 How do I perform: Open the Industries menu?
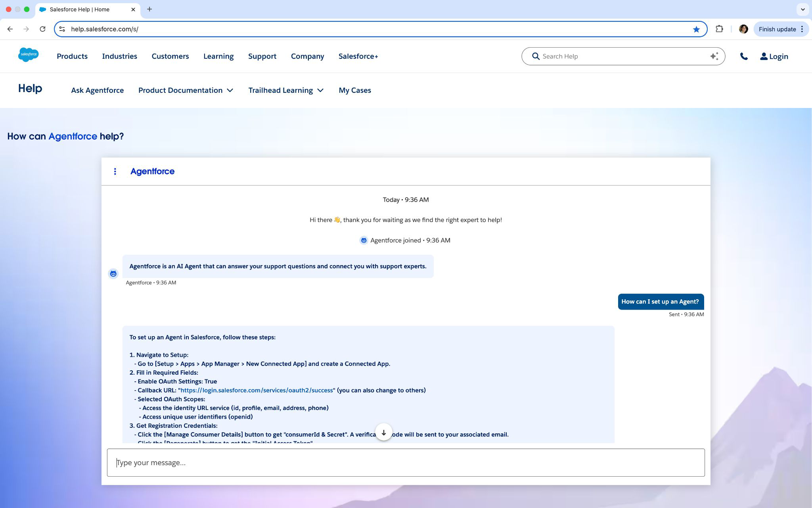click(119, 56)
